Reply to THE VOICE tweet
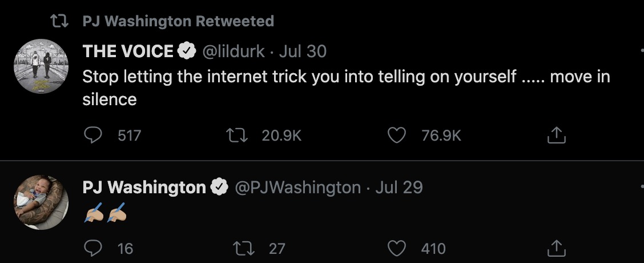The image size is (644, 263). click(x=92, y=135)
